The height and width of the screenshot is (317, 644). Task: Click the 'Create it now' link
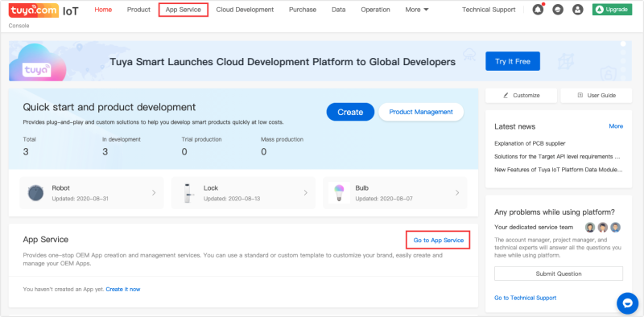coord(123,289)
